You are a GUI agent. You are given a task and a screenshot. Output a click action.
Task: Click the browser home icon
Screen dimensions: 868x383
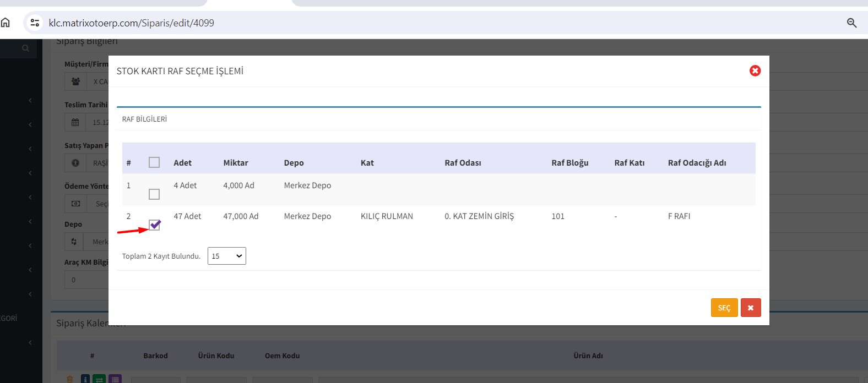(6, 23)
